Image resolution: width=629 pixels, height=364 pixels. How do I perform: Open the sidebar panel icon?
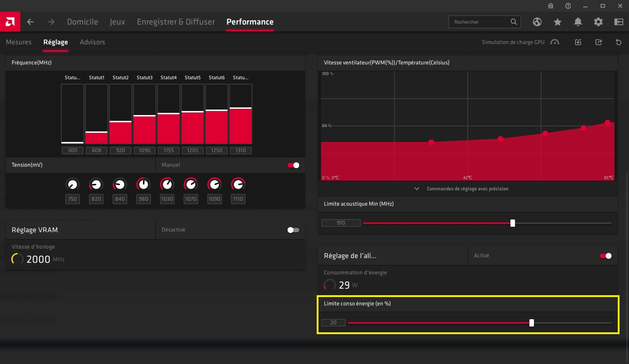(619, 22)
